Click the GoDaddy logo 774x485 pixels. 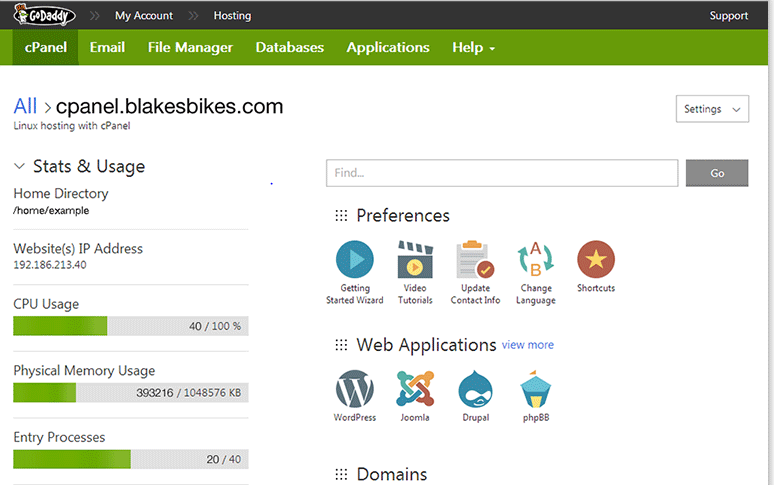(x=44, y=15)
